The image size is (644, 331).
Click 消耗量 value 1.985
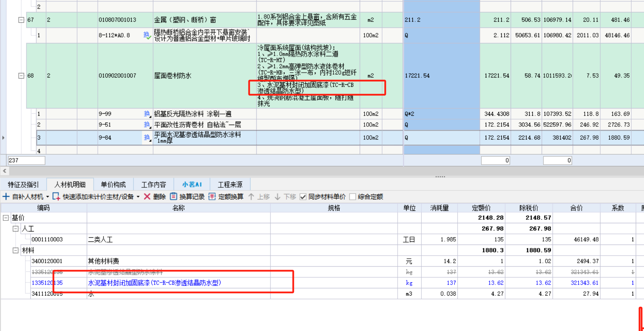point(448,239)
